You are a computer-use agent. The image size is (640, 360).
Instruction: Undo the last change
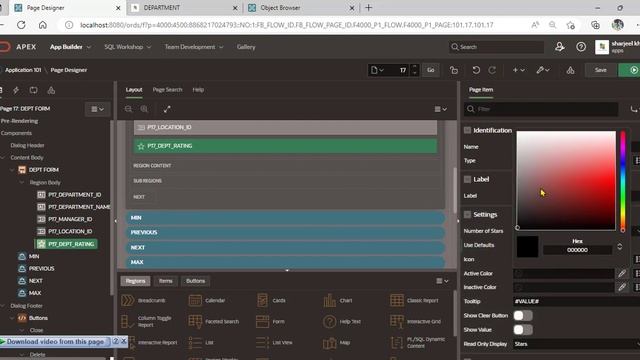(476, 70)
